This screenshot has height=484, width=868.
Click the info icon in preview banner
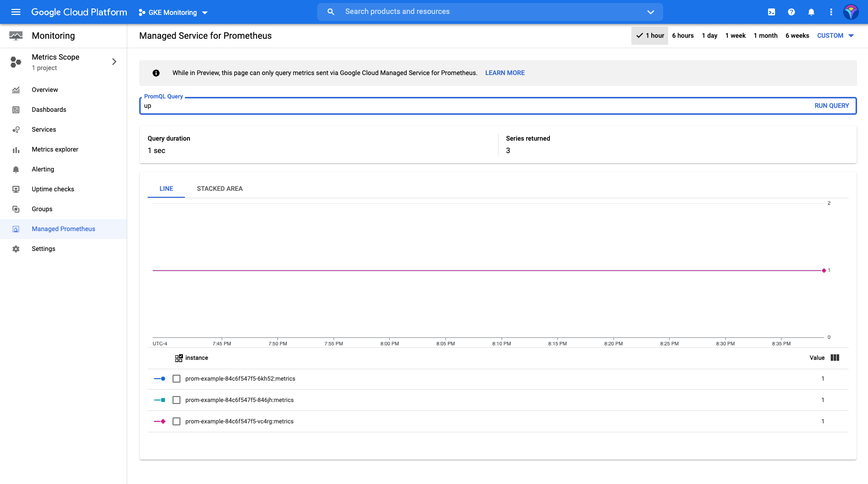156,73
